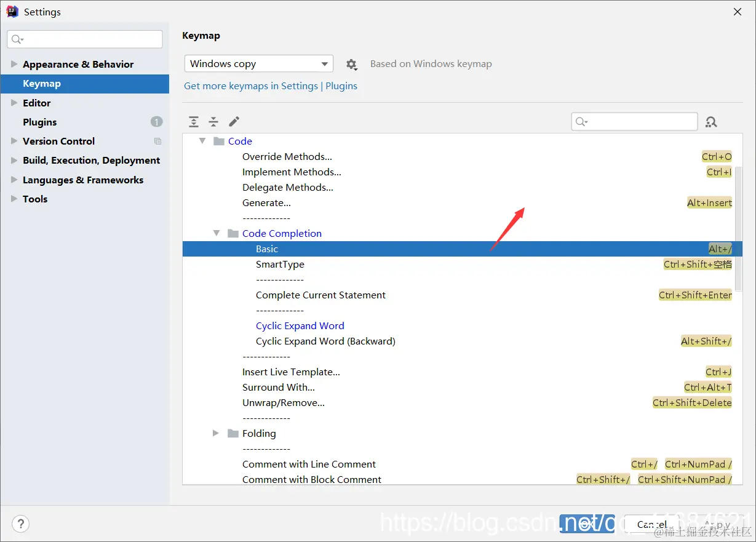The height and width of the screenshot is (542, 756).
Task: Click the folder icon beside Code
Action: (219, 141)
